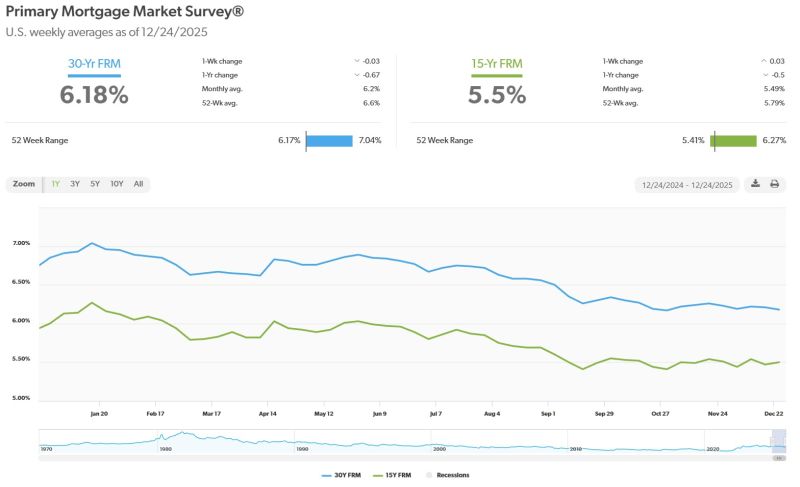Open the 12/24/2024 - 12/24/2025 date range picker

point(689,184)
